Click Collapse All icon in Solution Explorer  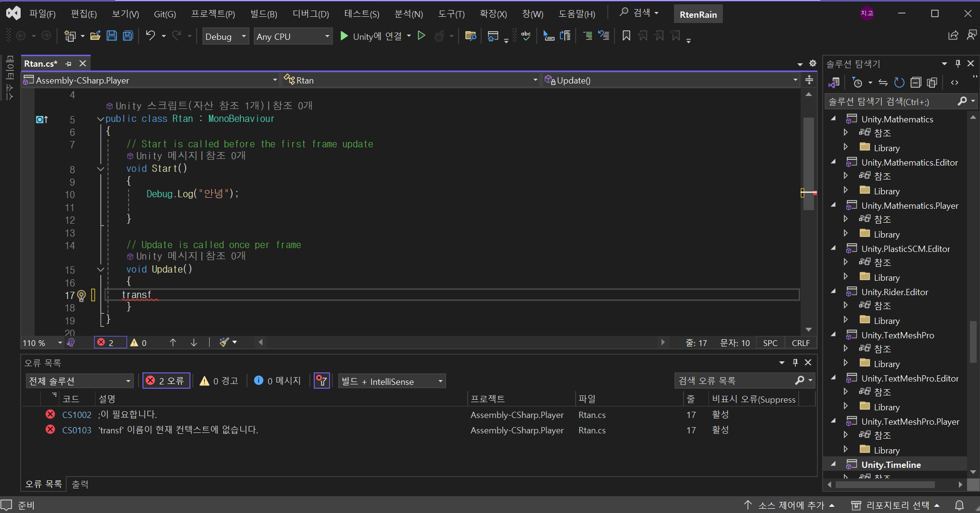click(916, 83)
